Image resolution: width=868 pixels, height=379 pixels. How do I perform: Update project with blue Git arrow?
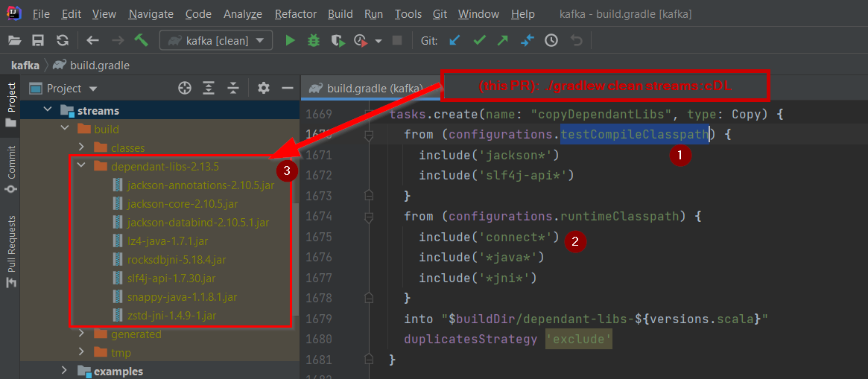(455, 40)
